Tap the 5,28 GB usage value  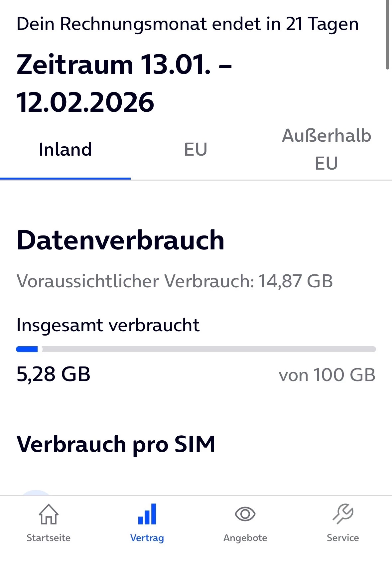[x=53, y=374]
